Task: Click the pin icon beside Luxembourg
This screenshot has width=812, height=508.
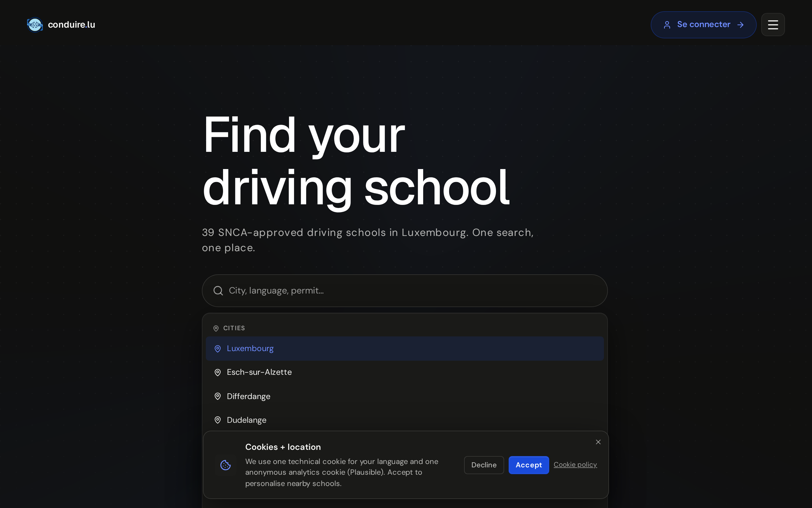Action: pyautogui.click(x=217, y=349)
